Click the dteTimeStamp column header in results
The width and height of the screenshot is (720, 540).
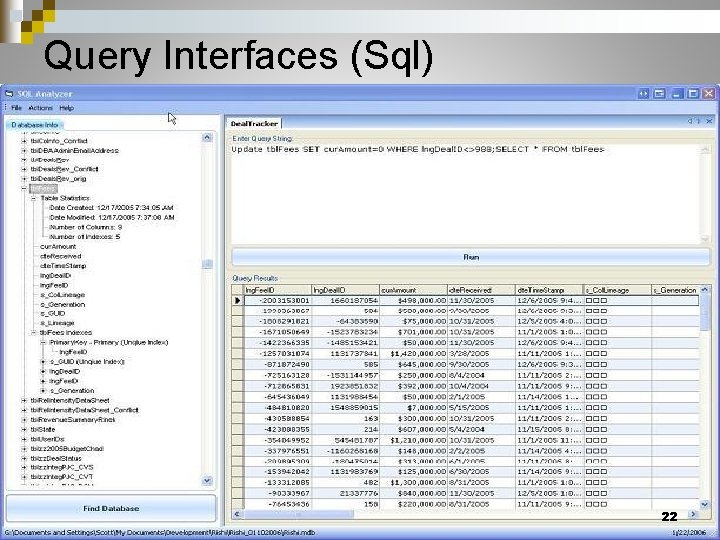coord(549,290)
